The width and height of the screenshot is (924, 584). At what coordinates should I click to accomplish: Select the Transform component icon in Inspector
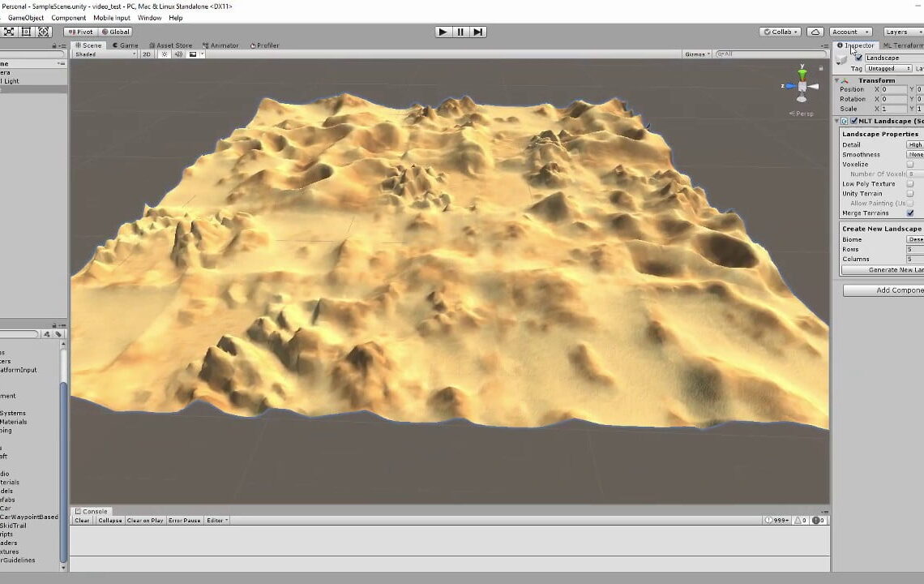coord(845,82)
